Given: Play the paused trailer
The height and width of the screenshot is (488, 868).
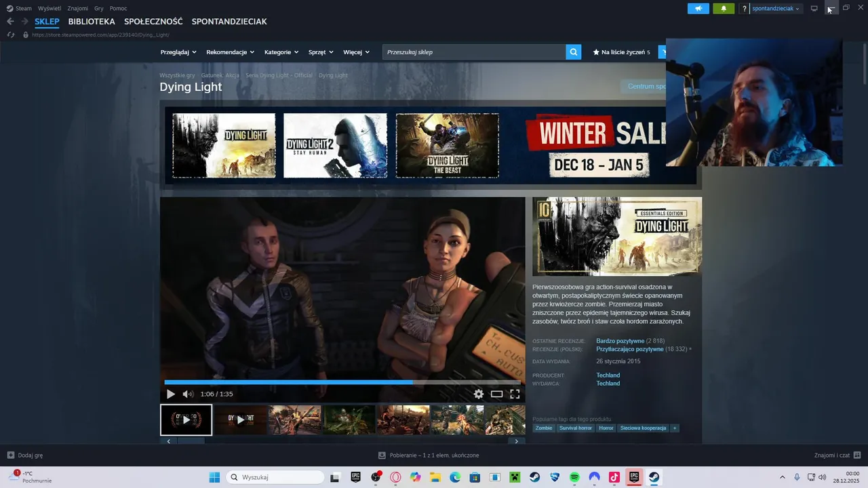Looking at the screenshot, I should [170, 394].
